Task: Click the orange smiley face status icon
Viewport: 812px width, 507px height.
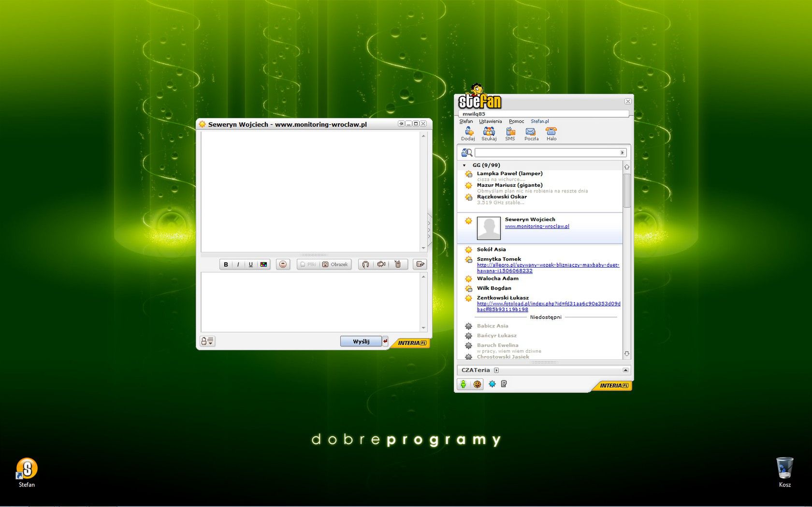Action: [477, 384]
